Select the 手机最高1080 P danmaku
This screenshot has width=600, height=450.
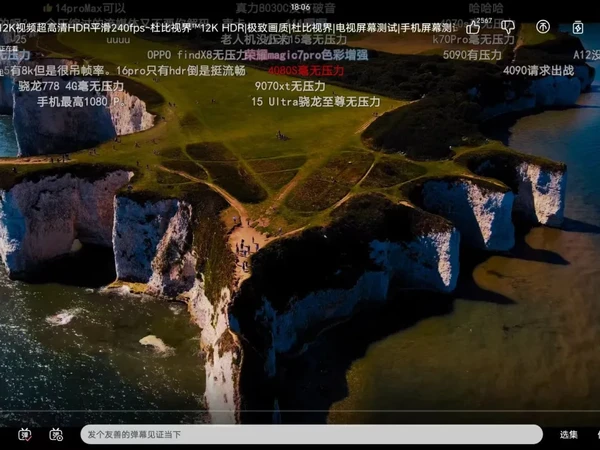(x=79, y=102)
